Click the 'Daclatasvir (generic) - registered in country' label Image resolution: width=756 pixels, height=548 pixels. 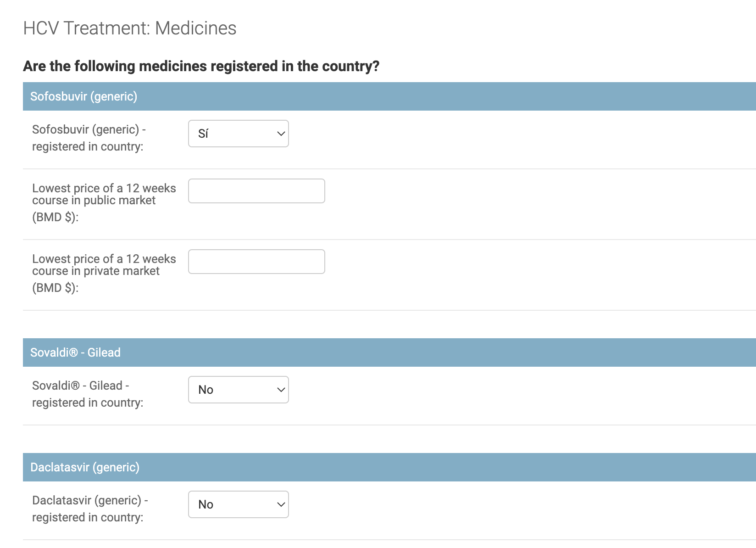pyautogui.click(x=90, y=509)
